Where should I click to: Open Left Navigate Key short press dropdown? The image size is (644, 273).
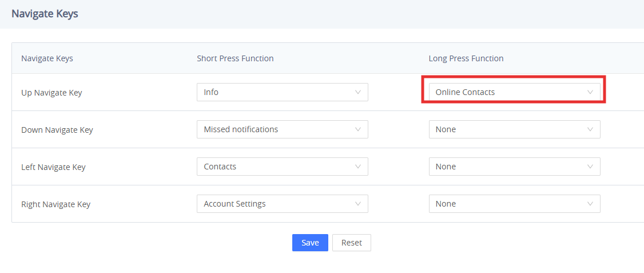click(x=282, y=167)
